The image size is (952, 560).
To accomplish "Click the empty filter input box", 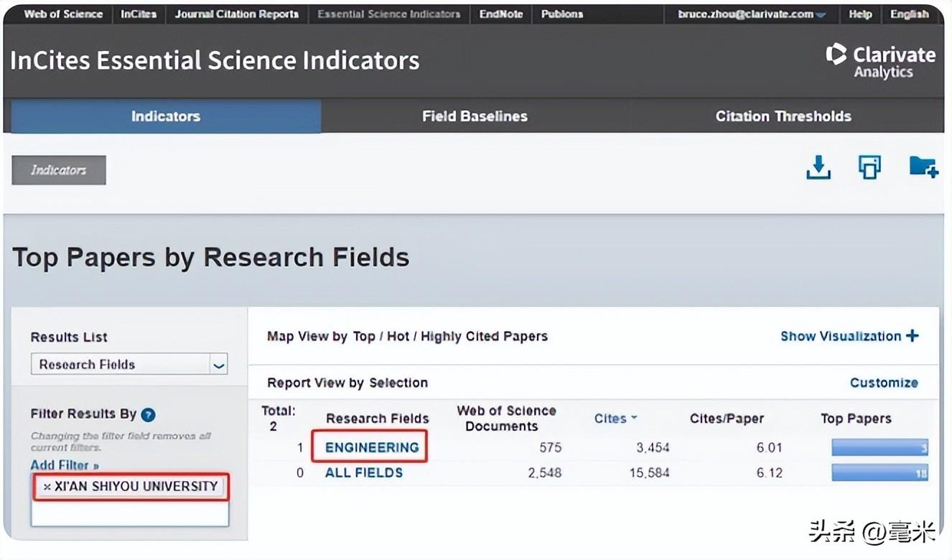I will pyautogui.click(x=130, y=514).
